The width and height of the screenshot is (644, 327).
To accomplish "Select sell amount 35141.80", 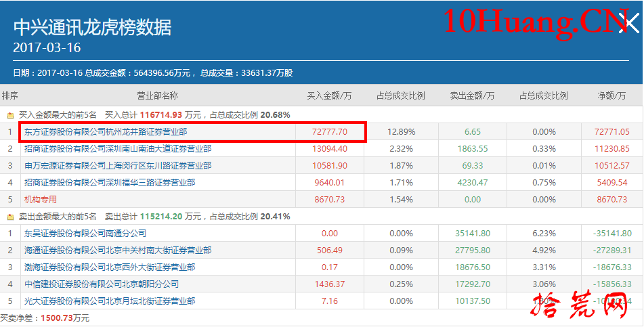I will tap(472, 234).
